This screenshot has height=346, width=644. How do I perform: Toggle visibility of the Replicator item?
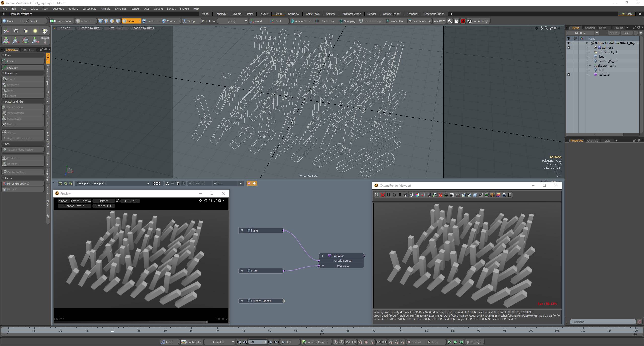(569, 75)
